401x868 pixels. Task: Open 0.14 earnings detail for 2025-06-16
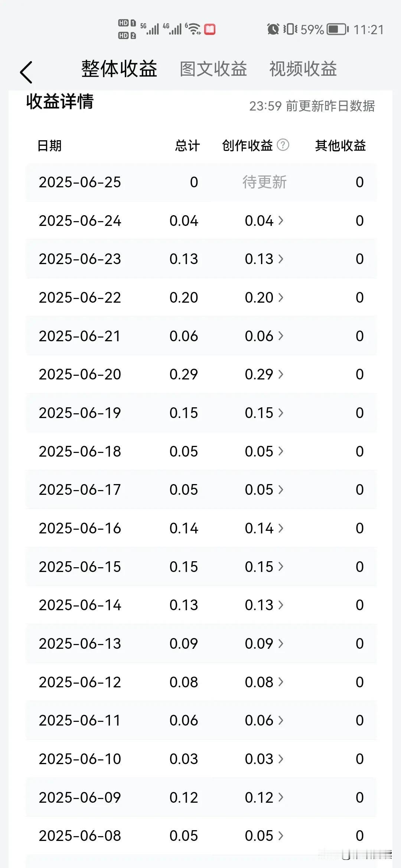pyautogui.click(x=264, y=528)
